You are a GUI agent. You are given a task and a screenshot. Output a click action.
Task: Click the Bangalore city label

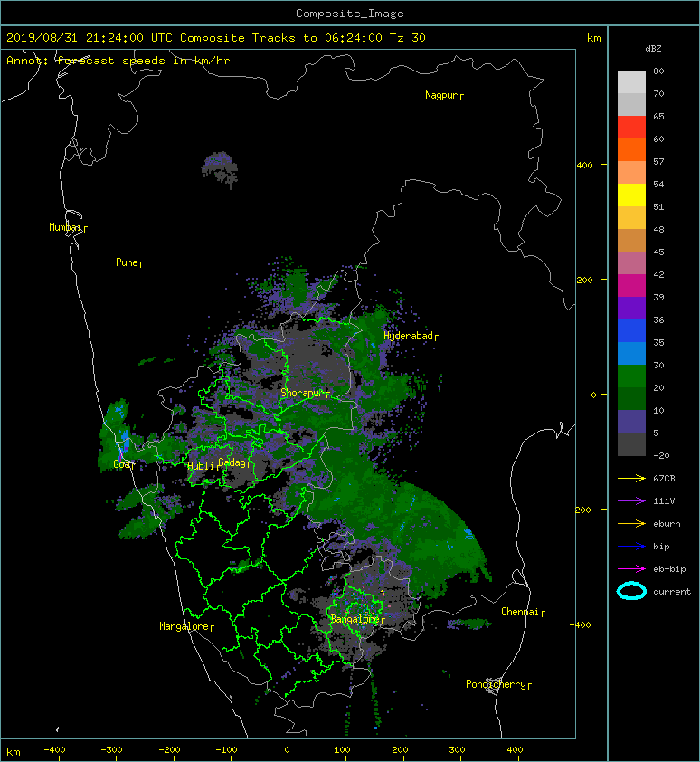(x=357, y=619)
